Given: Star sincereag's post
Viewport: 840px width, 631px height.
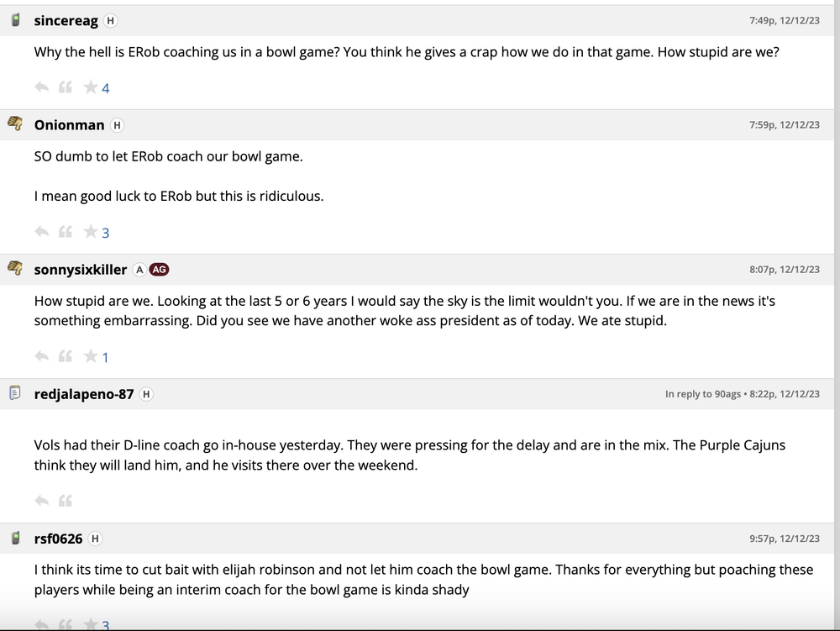Looking at the screenshot, I should (91, 87).
